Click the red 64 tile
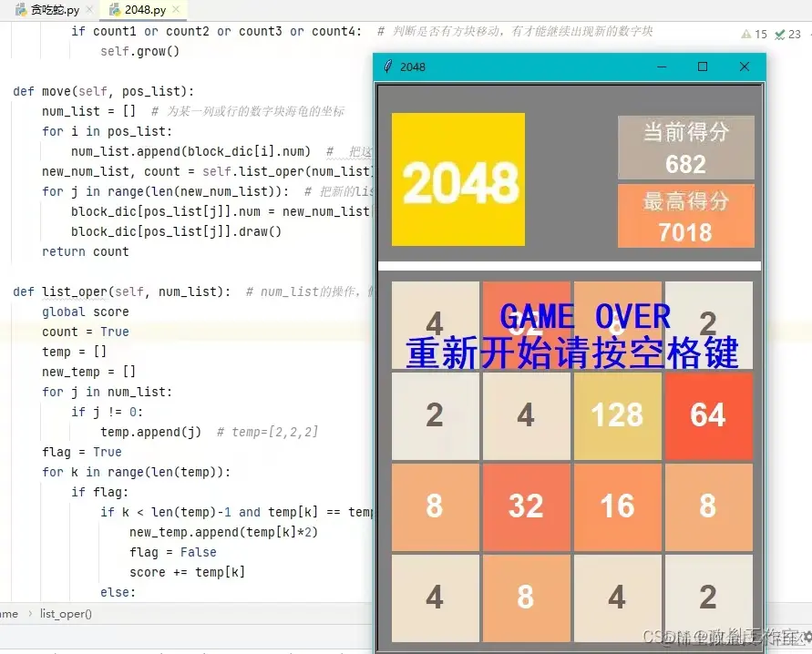The height and width of the screenshot is (654, 812). pos(708,416)
